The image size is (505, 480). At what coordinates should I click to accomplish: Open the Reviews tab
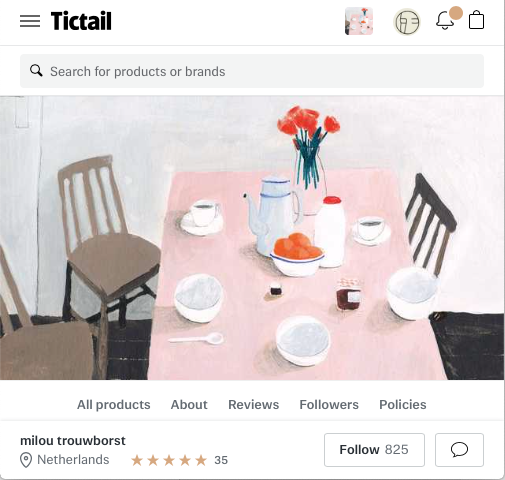[253, 404]
